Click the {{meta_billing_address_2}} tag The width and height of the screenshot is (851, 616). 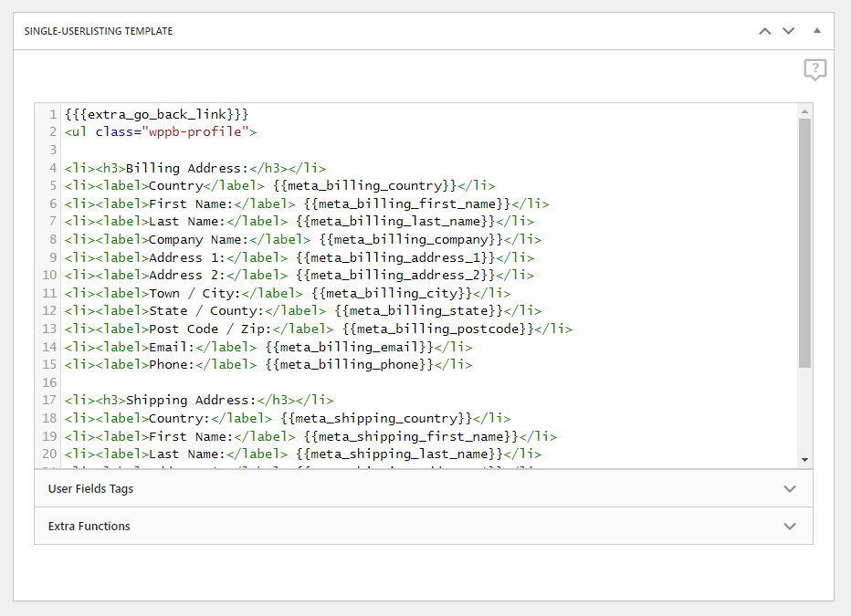click(396, 276)
